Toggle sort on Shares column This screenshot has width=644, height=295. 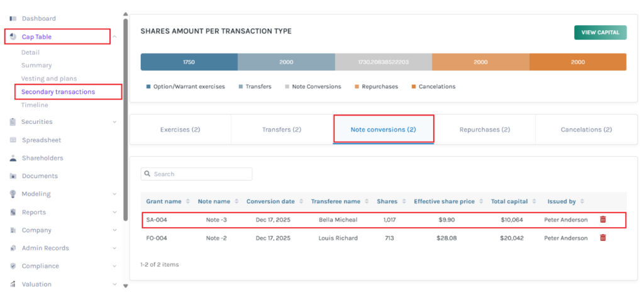[x=403, y=201]
